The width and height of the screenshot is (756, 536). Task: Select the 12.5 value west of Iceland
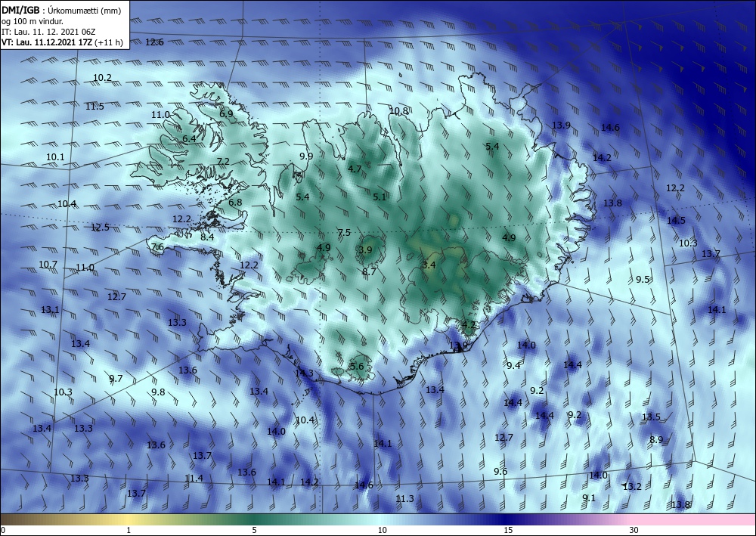[100, 228]
